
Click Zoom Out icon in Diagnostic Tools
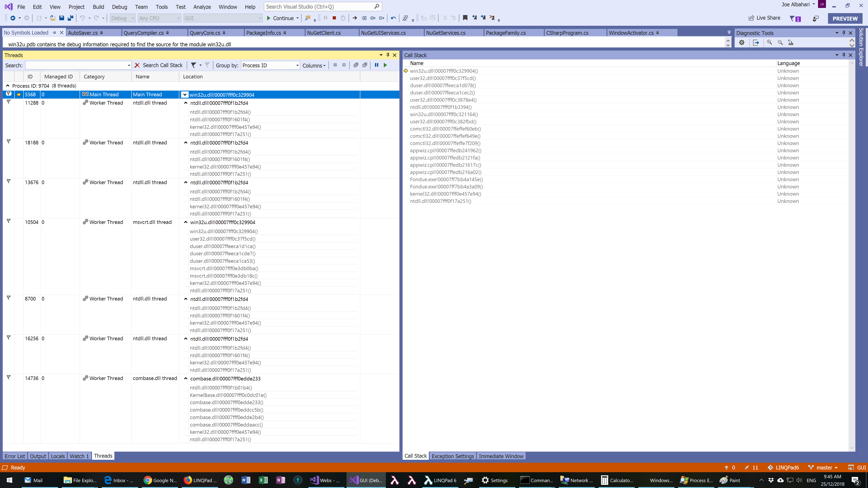[x=780, y=42]
